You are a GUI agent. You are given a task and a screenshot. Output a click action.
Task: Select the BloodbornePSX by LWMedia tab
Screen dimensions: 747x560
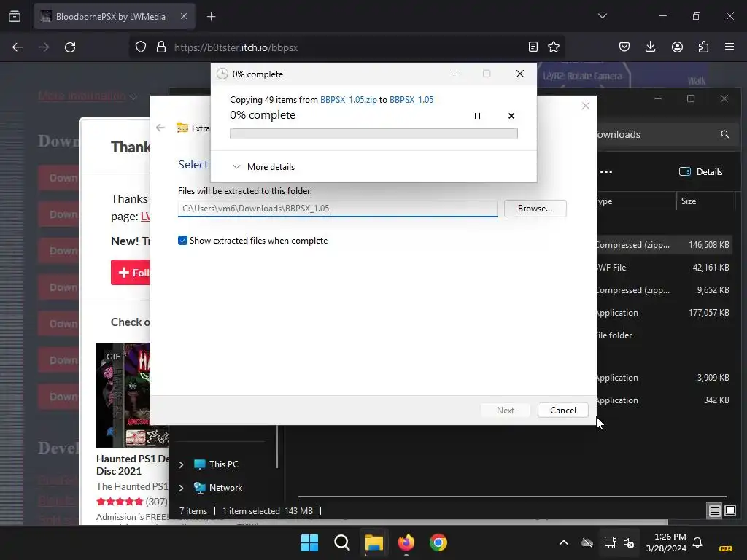click(x=110, y=16)
